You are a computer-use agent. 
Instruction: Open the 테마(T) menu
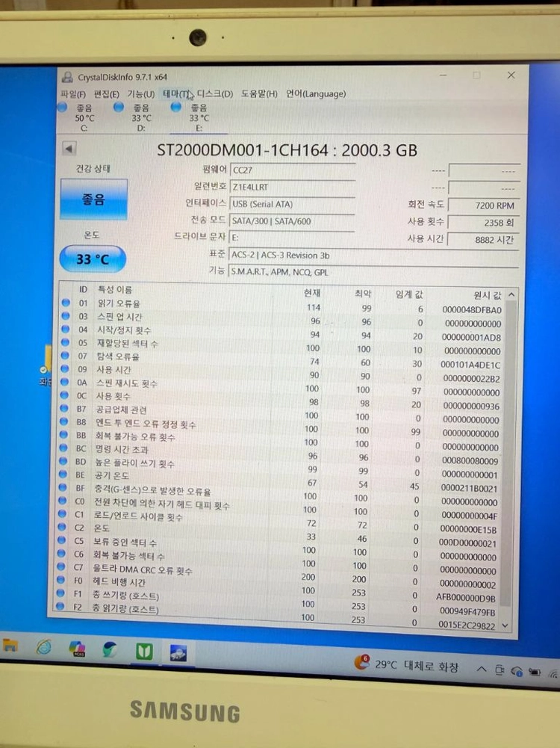(x=176, y=93)
